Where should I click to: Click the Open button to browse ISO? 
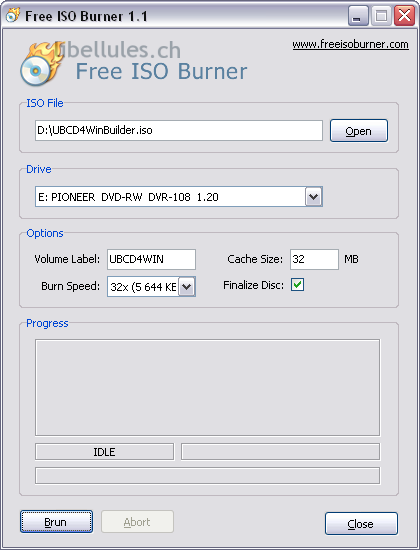pyautogui.click(x=359, y=130)
